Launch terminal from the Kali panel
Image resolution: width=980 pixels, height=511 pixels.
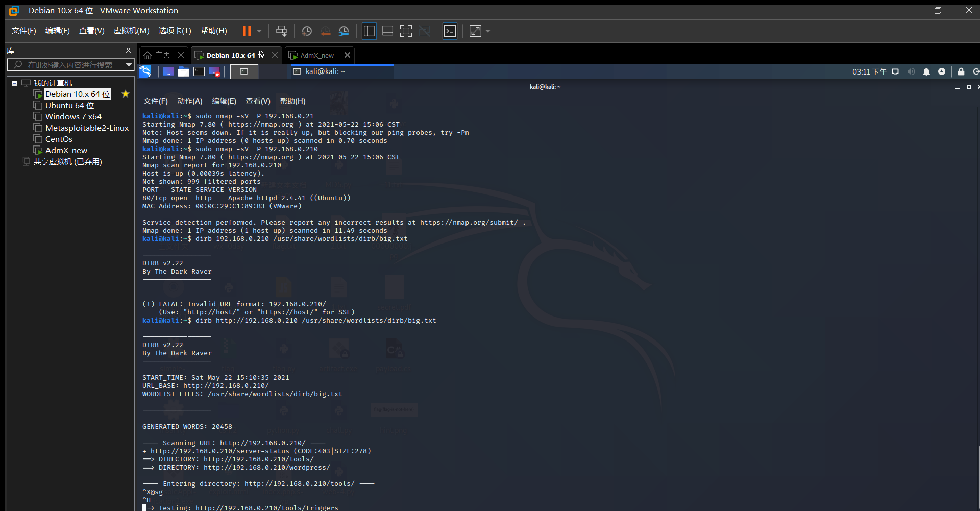(199, 71)
